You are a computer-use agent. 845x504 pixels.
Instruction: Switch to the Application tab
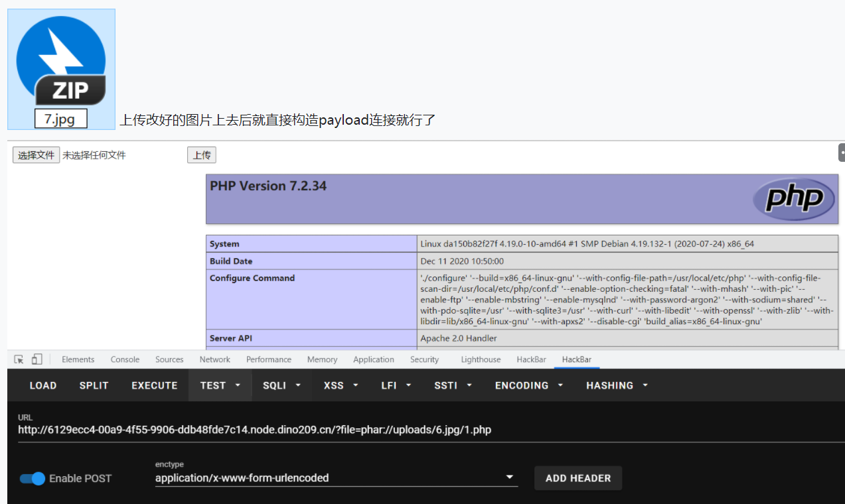[374, 359]
